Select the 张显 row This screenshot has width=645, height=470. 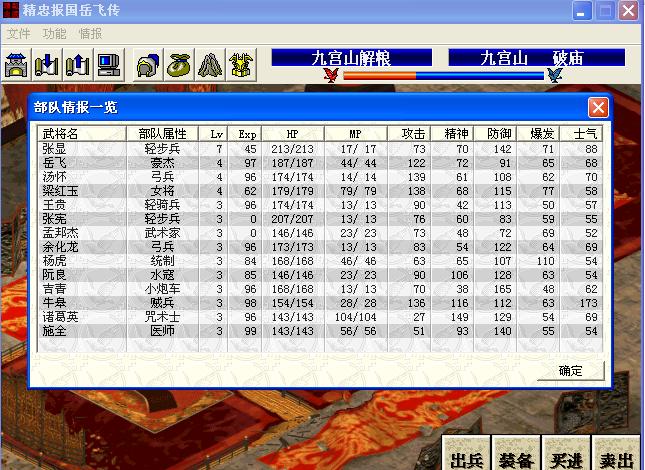(x=320, y=149)
